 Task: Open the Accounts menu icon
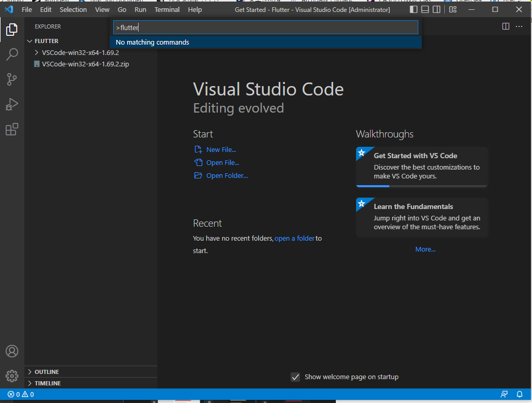[x=12, y=351]
